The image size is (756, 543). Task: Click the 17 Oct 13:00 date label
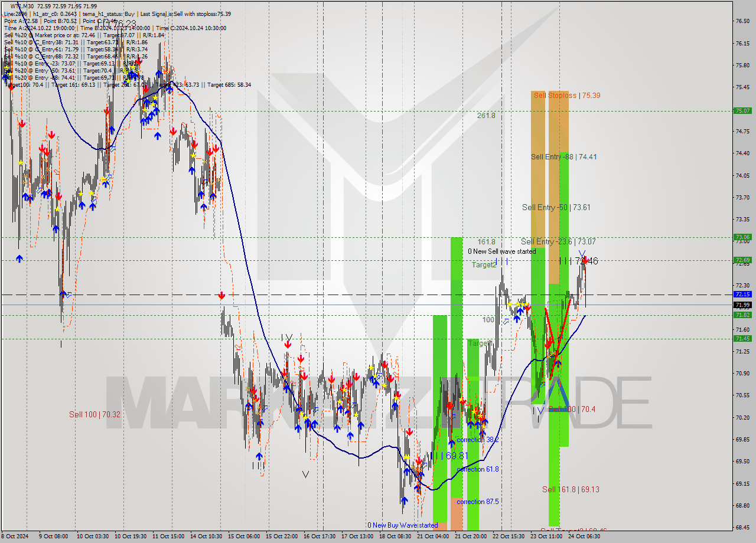357,537
